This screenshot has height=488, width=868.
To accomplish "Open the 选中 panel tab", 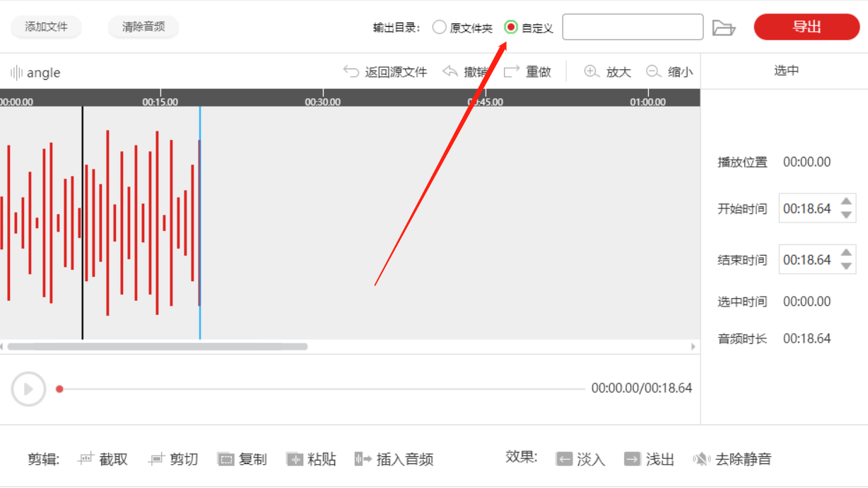I will coord(786,71).
